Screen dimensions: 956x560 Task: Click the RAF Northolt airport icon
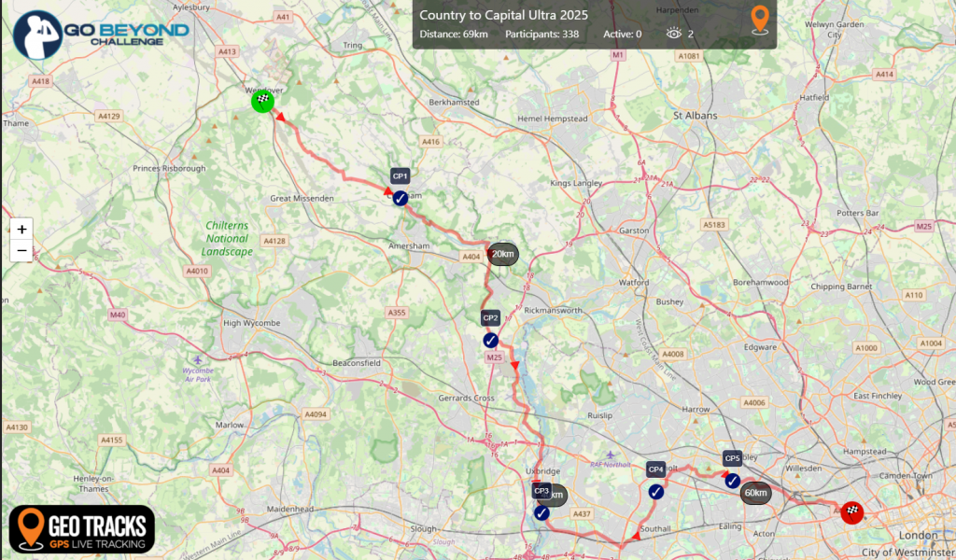(611, 455)
